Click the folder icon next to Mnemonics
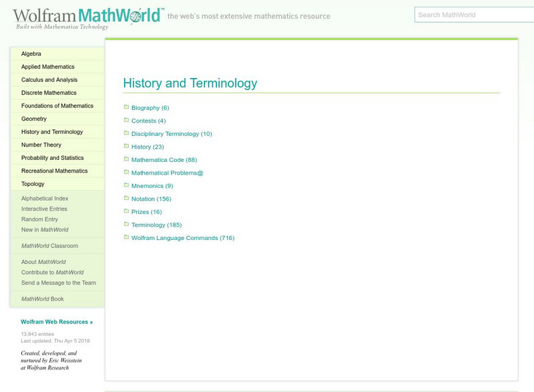The height and width of the screenshot is (392, 534). pos(126,185)
